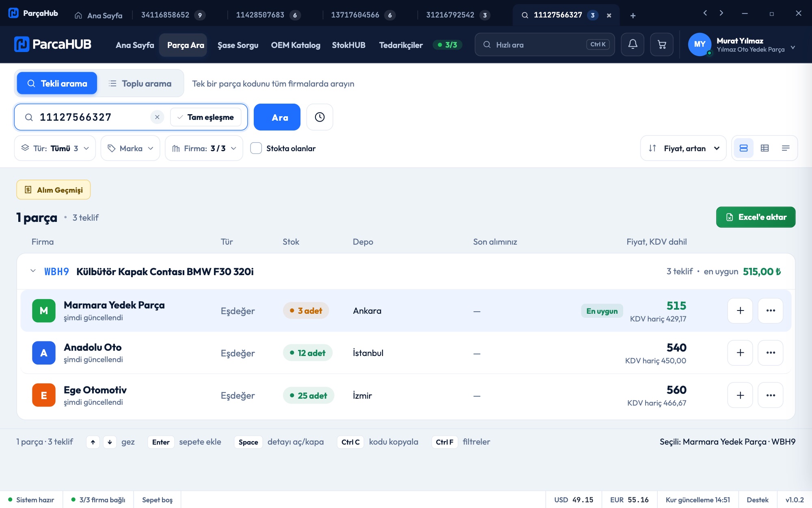Focus the Hızlı ara quick search field
812x508 pixels.
point(544,44)
